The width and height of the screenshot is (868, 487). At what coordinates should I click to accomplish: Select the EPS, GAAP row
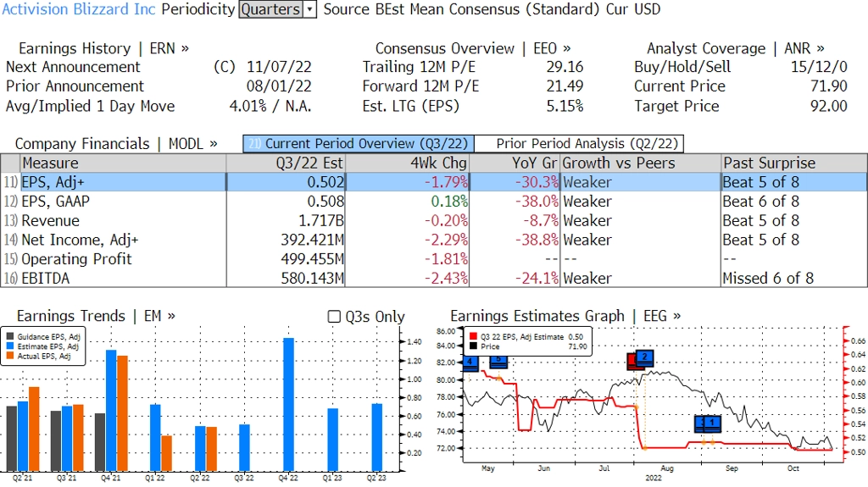[x=434, y=202]
